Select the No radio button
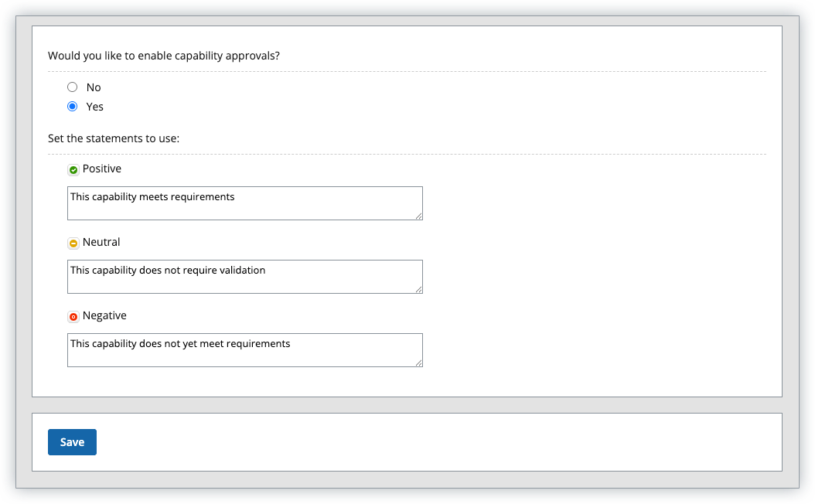Image resolution: width=815 pixels, height=504 pixels. [73, 87]
